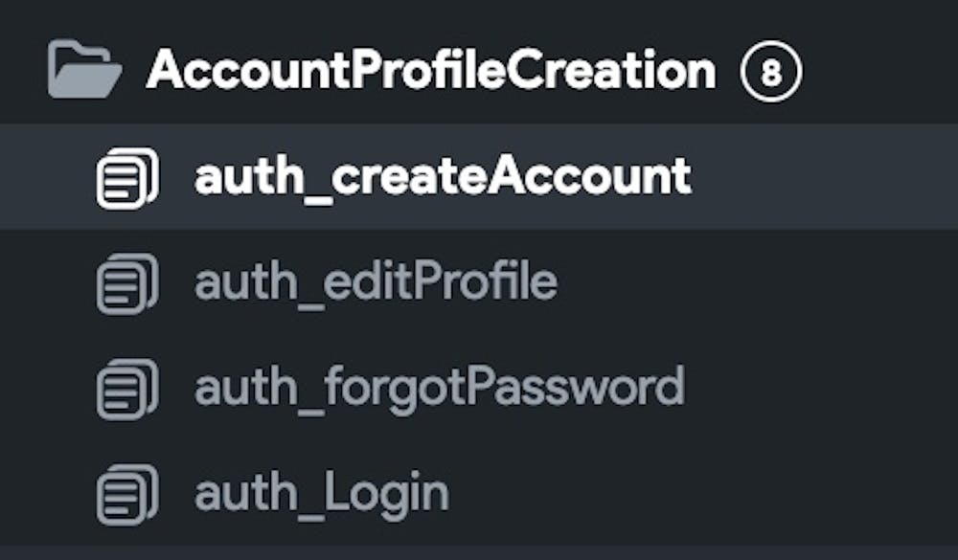Image resolution: width=958 pixels, height=560 pixels.
Task: Click the page stack icon for auth_createAccount
Action: pos(127,178)
